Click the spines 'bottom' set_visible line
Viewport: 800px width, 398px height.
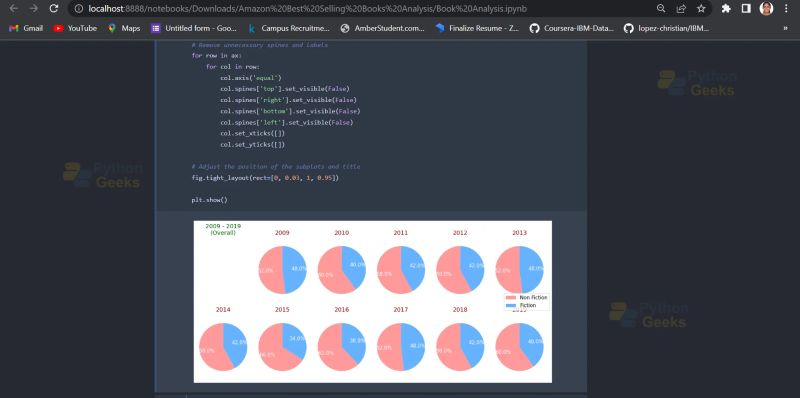tap(290, 111)
